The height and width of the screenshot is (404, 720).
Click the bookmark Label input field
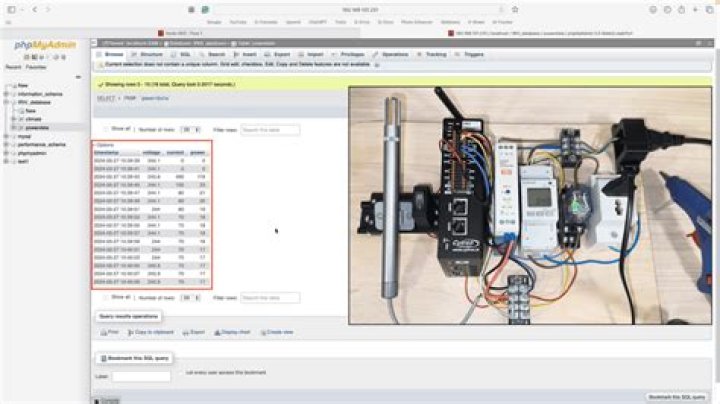click(141, 376)
